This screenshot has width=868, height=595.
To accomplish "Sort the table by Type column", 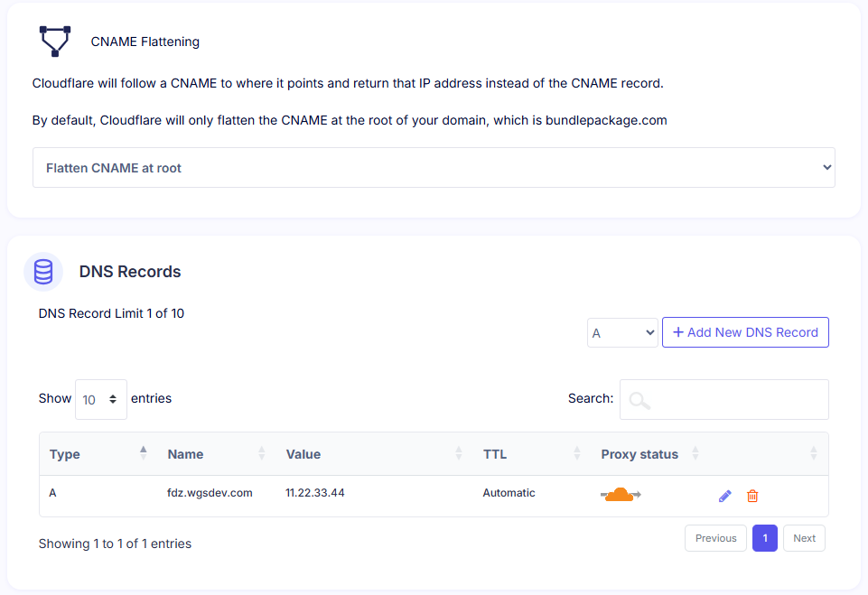I will [98, 454].
